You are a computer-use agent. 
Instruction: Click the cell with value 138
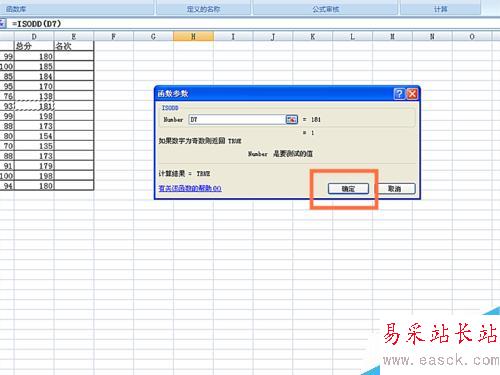(x=34, y=96)
